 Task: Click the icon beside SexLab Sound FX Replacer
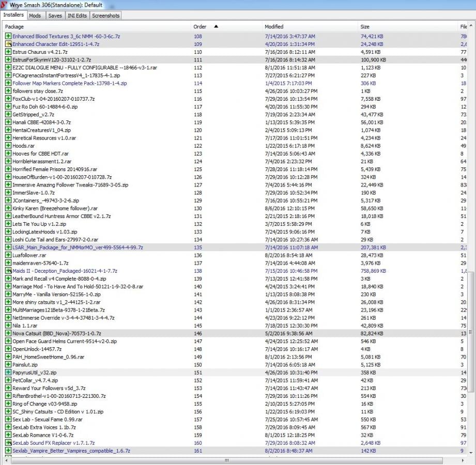coord(8,443)
